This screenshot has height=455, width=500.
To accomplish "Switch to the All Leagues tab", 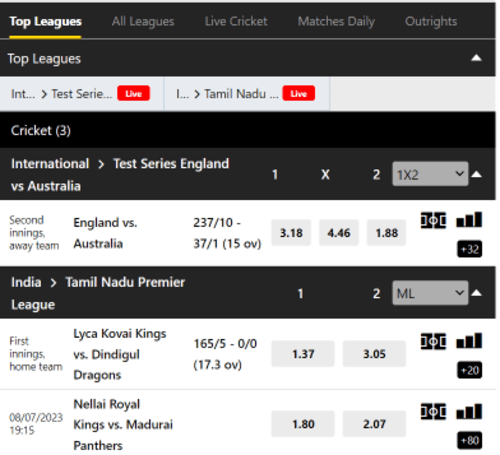I will [143, 21].
